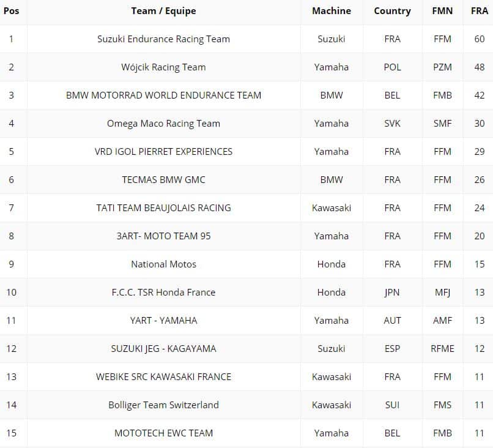Click the FMN column header
This screenshot has height=448, width=493.
click(442, 11)
